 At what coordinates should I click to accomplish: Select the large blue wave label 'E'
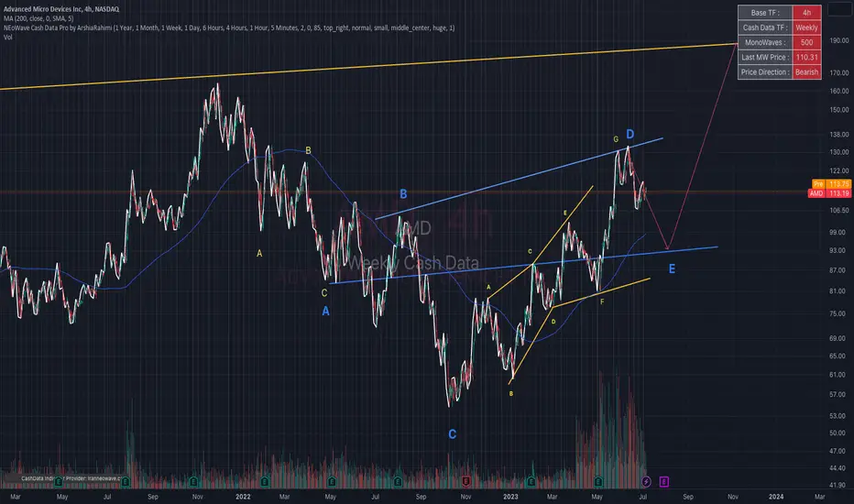click(672, 268)
